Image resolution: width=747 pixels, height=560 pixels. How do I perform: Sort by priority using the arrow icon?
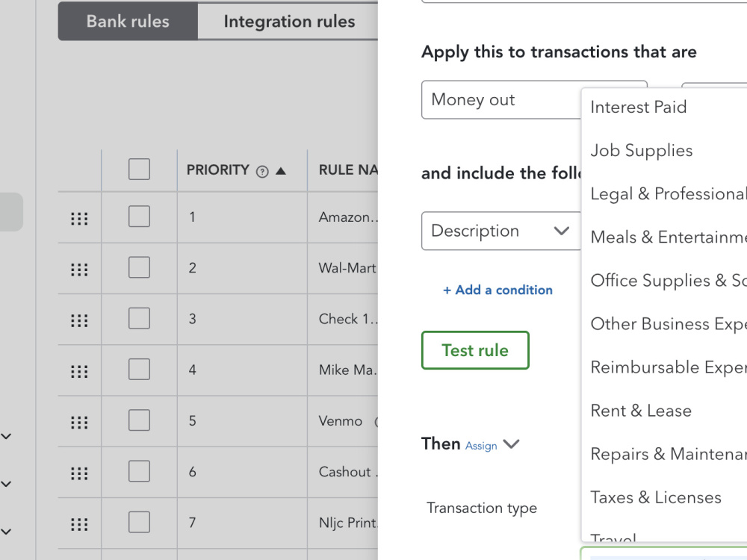click(281, 171)
